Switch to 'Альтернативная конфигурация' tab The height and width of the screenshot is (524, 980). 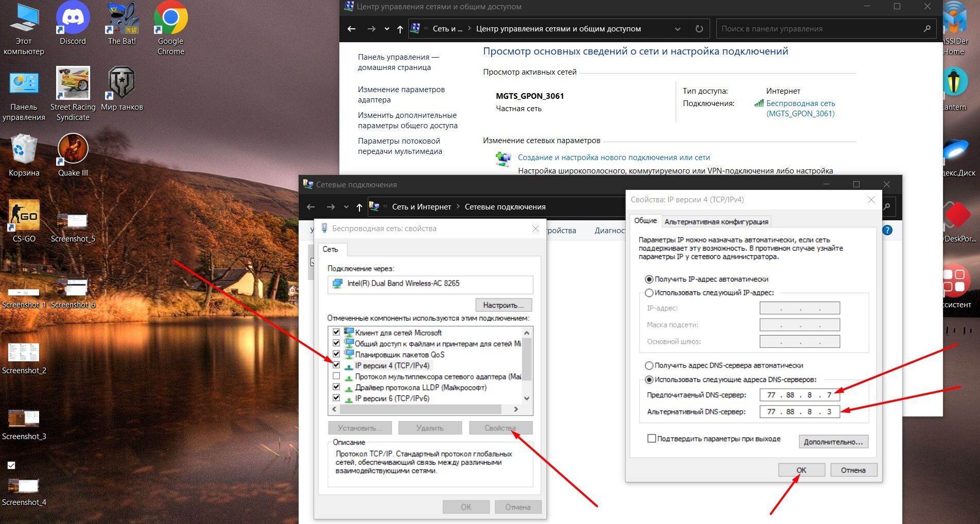click(x=716, y=222)
